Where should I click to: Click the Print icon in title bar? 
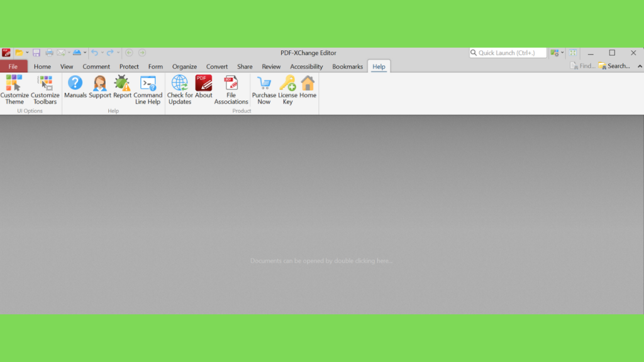(x=49, y=53)
